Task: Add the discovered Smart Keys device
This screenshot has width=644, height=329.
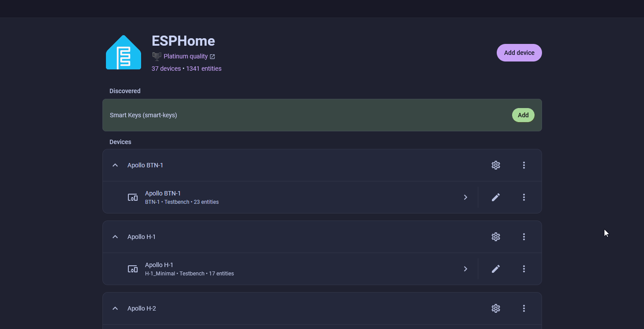Action: (x=523, y=115)
